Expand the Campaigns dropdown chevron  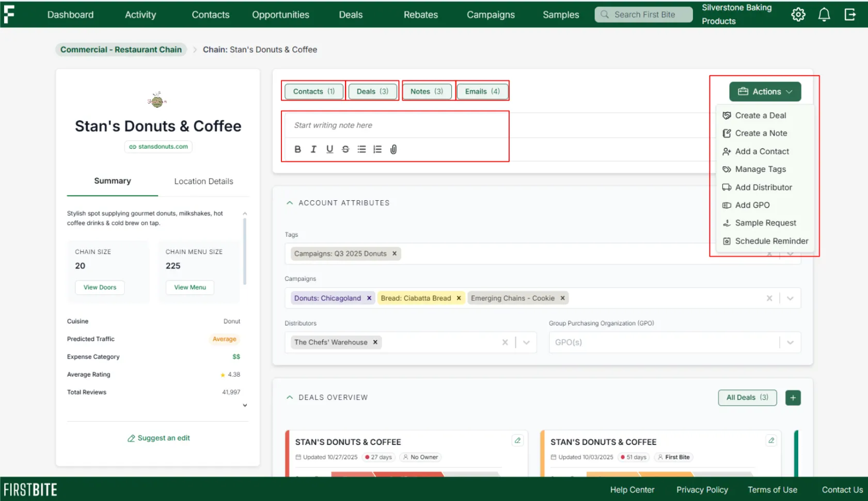coord(790,298)
